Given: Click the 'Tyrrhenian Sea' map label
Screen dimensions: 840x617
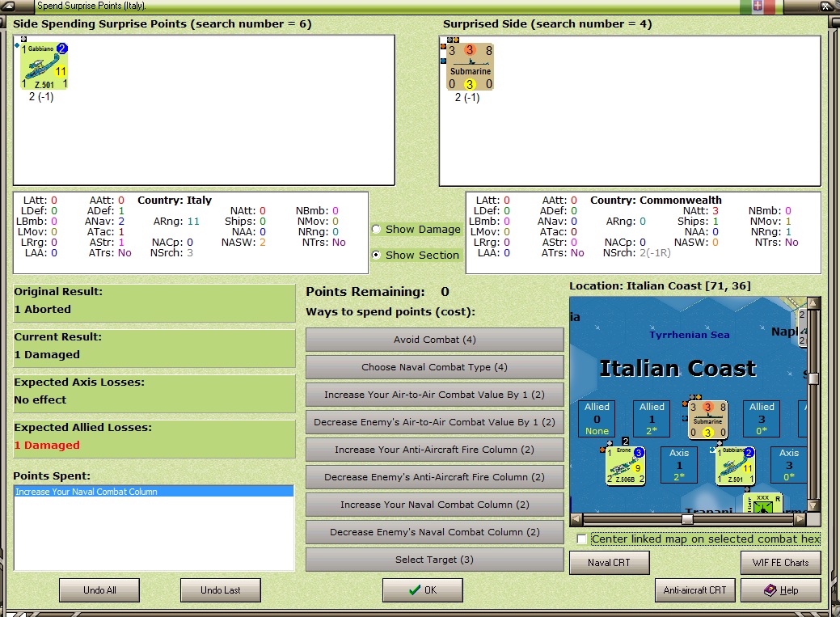Looking at the screenshot, I should click(690, 335).
